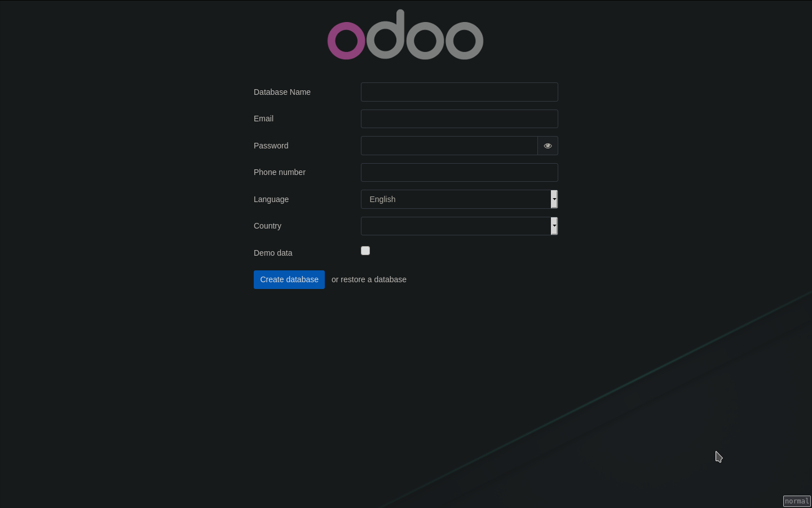
Task: Click the Phone number label
Action: pos(279,172)
